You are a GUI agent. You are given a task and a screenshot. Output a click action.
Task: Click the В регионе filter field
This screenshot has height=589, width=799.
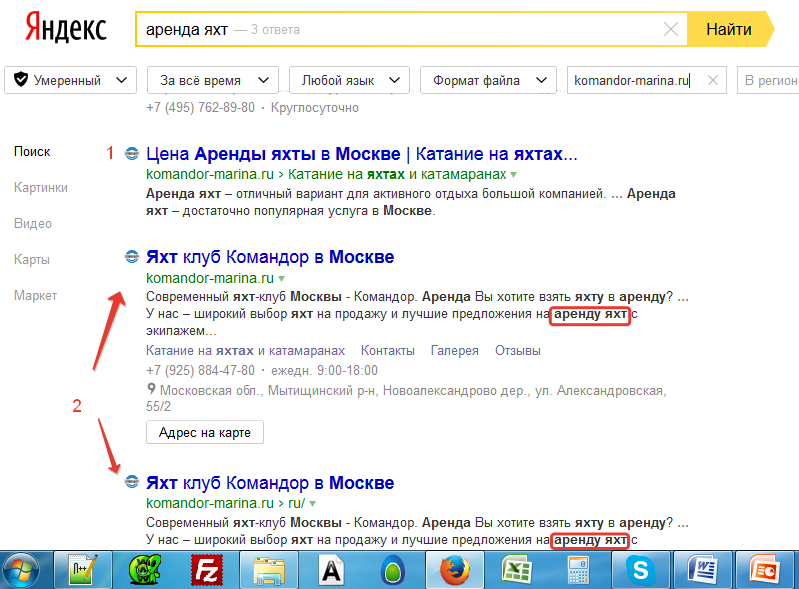pyautogui.click(x=768, y=80)
